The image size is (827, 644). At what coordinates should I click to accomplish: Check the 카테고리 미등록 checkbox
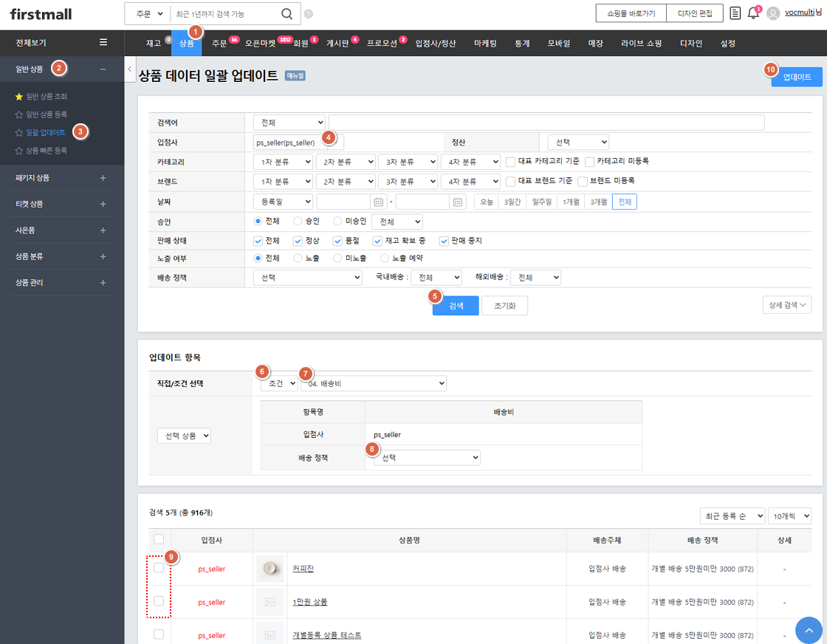tap(590, 162)
